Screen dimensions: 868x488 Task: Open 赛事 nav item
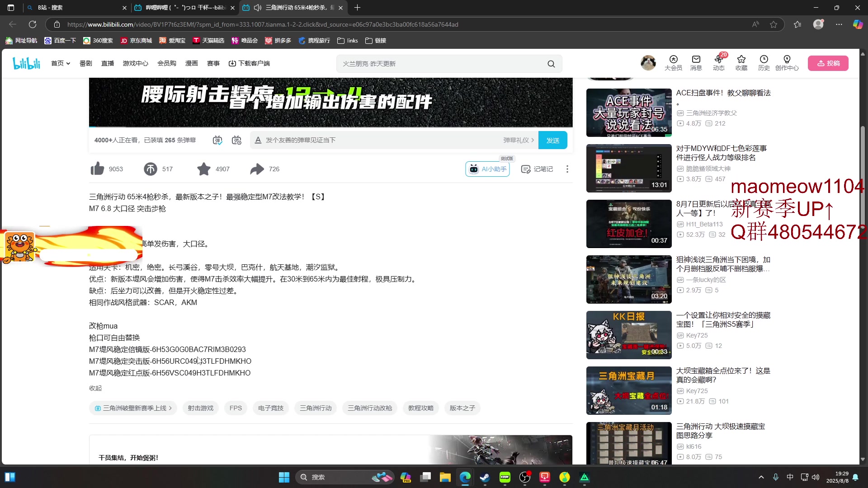click(213, 63)
